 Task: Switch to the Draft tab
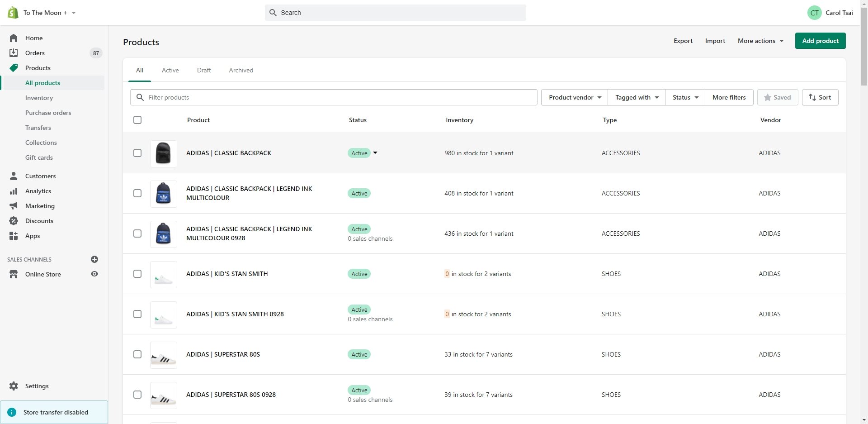tap(204, 70)
